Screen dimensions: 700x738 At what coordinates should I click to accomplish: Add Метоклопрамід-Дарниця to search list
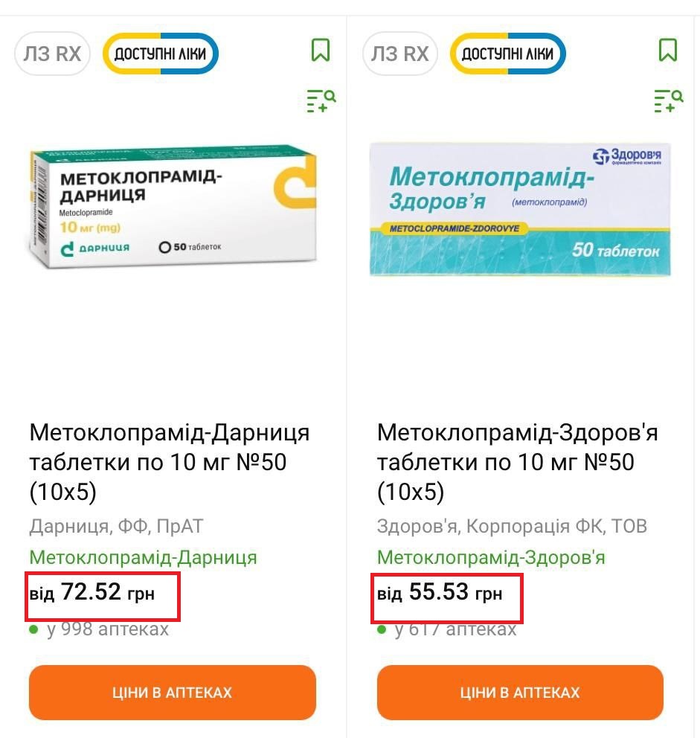pos(321,100)
